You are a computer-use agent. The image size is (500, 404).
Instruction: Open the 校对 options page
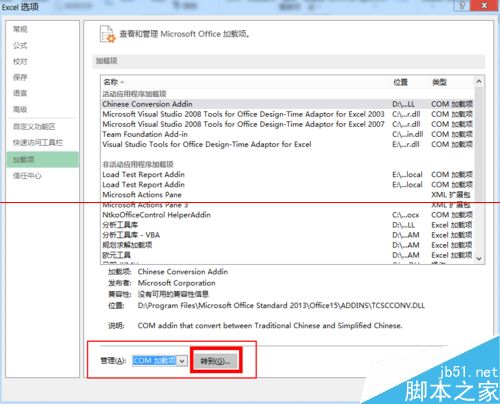tap(20, 61)
